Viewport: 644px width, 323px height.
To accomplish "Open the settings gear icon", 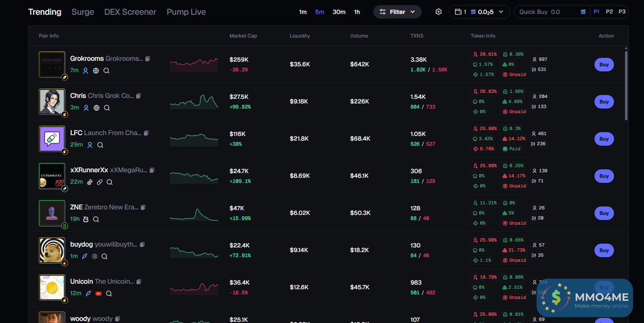I will [x=438, y=12].
